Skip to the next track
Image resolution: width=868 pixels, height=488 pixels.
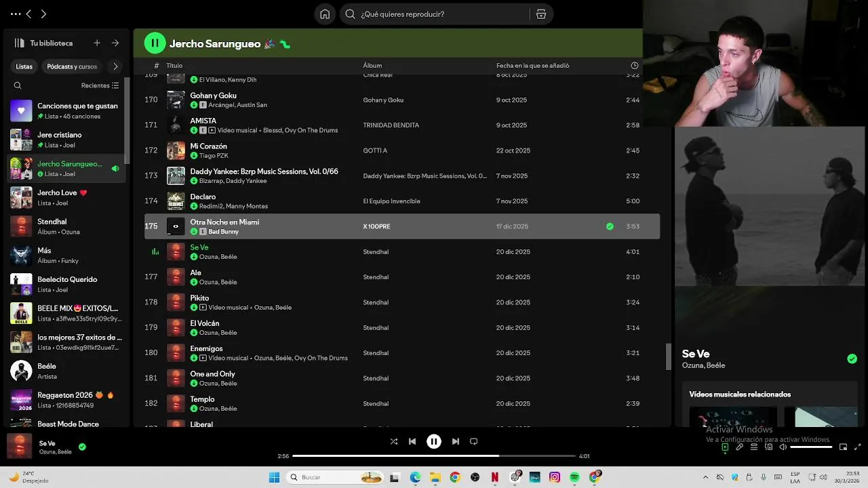coord(456,441)
